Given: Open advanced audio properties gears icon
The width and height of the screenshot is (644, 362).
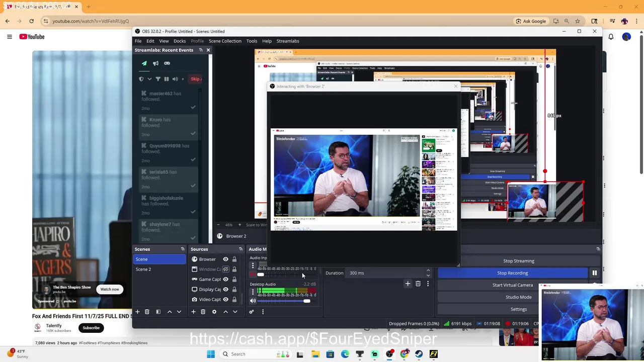Looking at the screenshot, I should [x=252, y=312].
